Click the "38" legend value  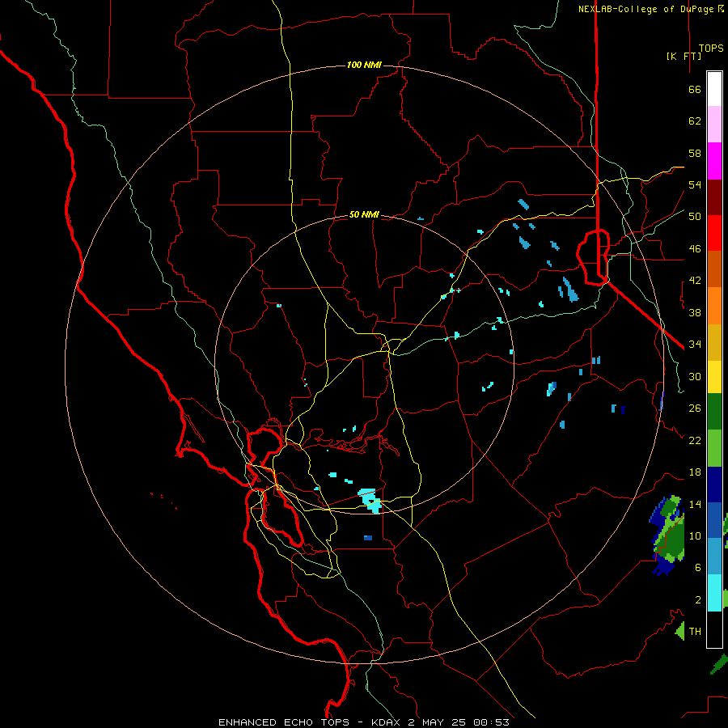click(695, 312)
